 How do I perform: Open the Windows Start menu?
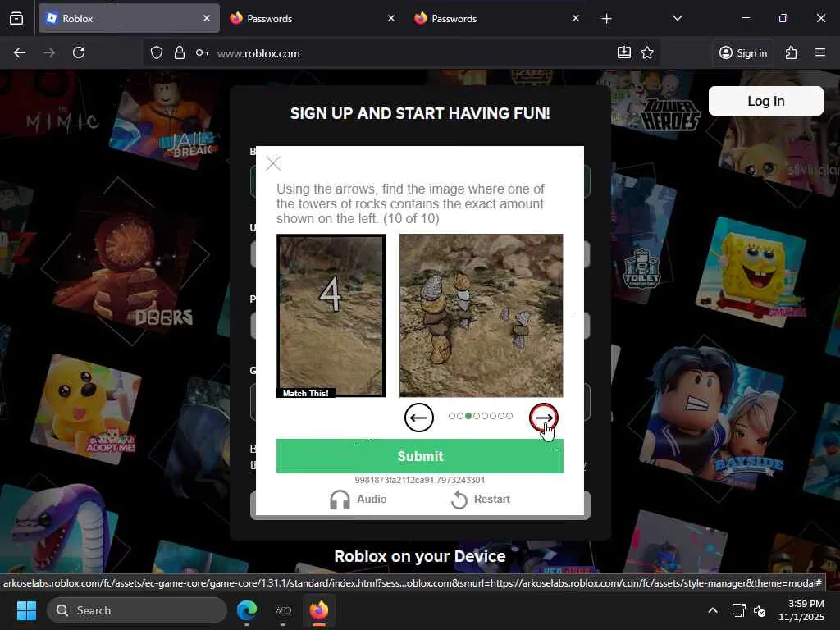pyautogui.click(x=27, y=610)
